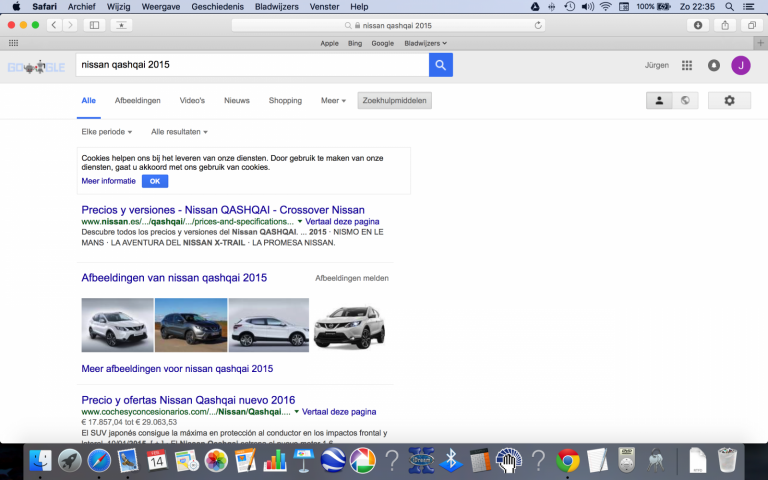
Task: Expand the Alle resultaten dropdown
Action: (179, 132)
